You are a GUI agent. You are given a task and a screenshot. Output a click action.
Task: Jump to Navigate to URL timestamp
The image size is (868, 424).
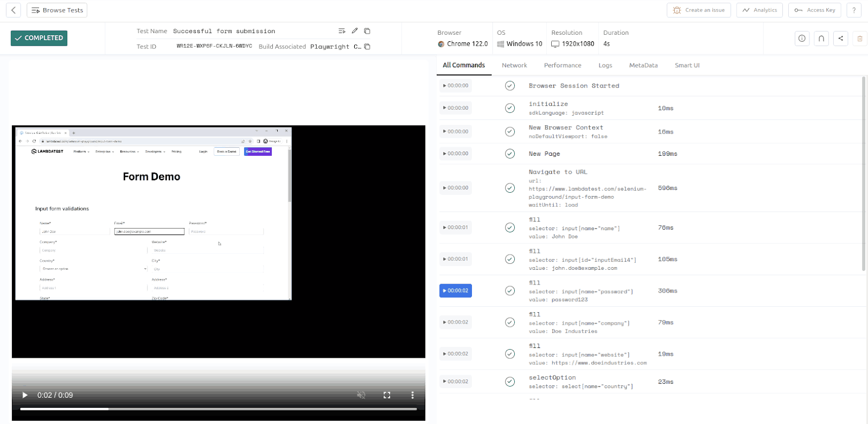[x=456, y=188]
